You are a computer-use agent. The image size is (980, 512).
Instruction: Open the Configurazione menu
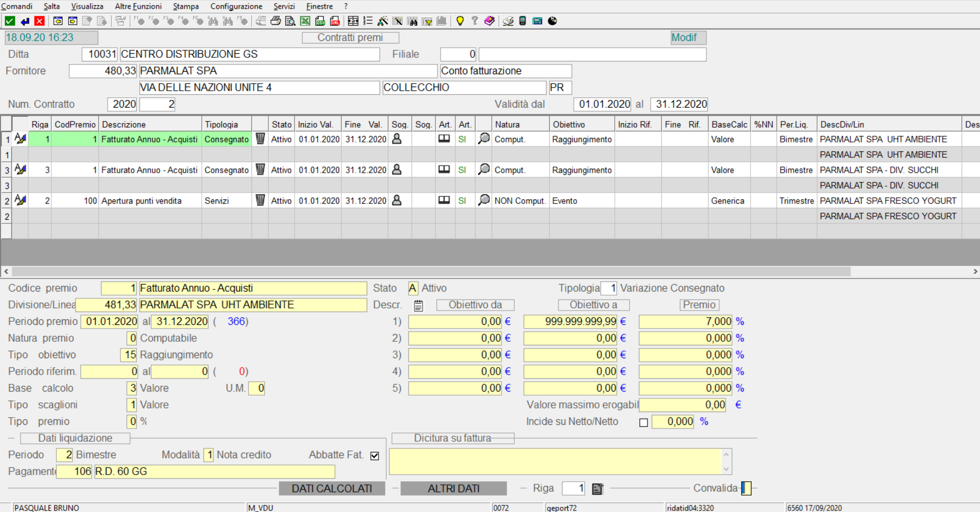tap(236, 6)
